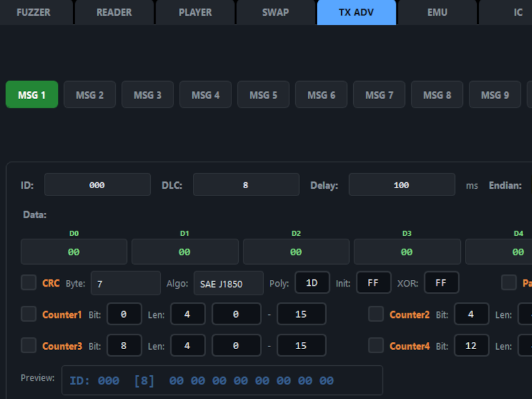Select the D2 data byte field
This screenshot has height=399, width=532.
[296, 252]
